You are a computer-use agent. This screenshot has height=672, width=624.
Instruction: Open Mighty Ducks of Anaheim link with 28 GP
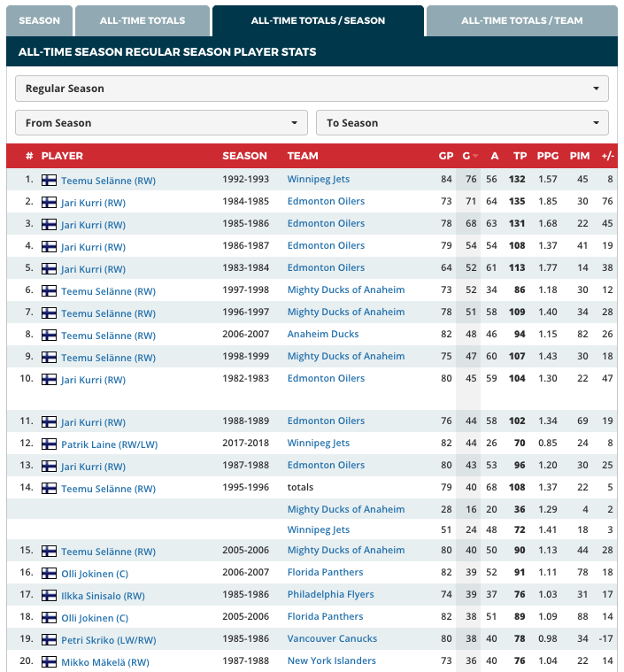tap(346, 509)
